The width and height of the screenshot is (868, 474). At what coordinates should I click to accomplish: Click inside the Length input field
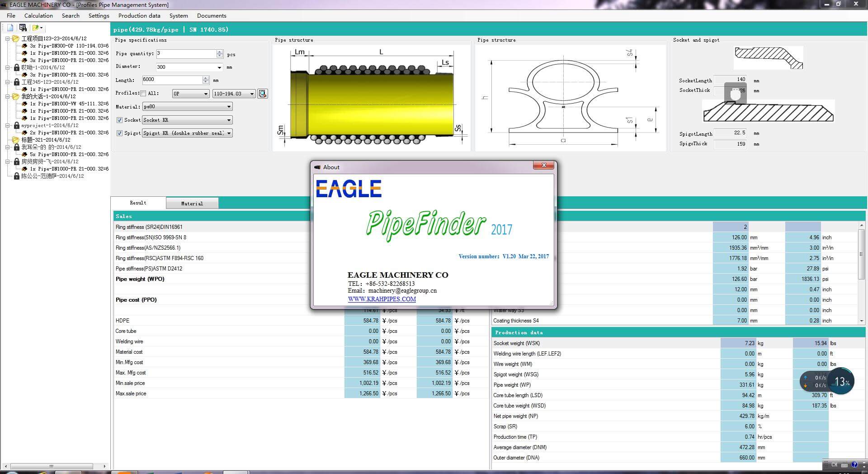point(172,80)
